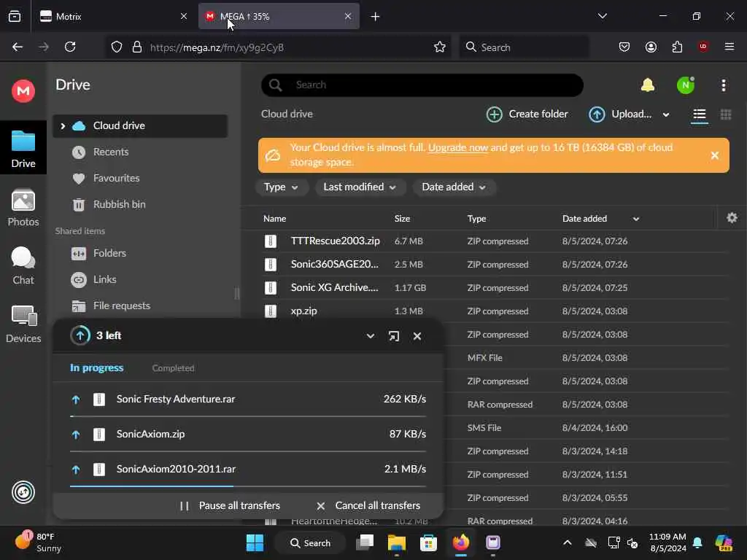Screen dimensions: 747x560
Task: Click the MEGA file search field
Action: click(422, 85)
